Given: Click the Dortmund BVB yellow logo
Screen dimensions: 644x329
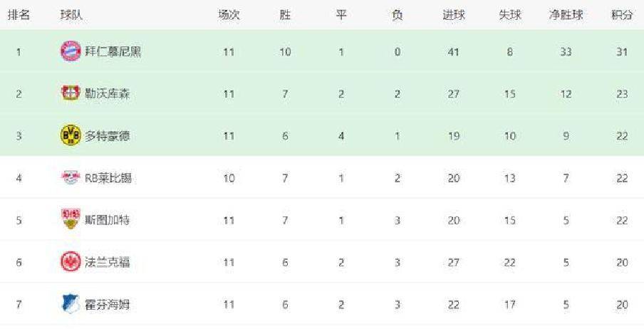Looking at the screenshot, I should coord(71,135).
